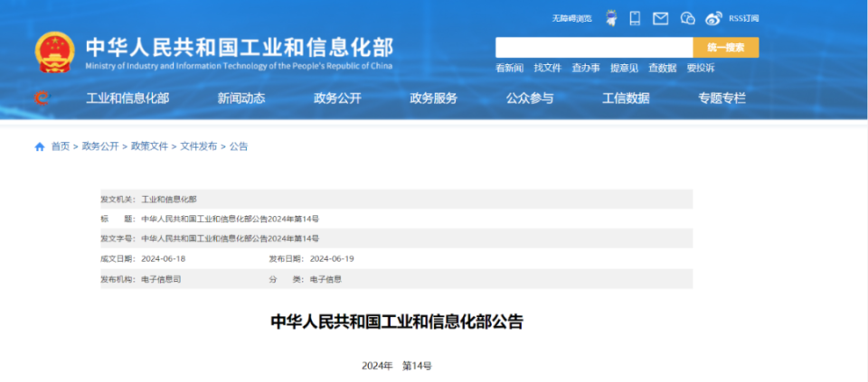Click the 分类 value 电子信息
868x382 pixels.
point(325,279)
